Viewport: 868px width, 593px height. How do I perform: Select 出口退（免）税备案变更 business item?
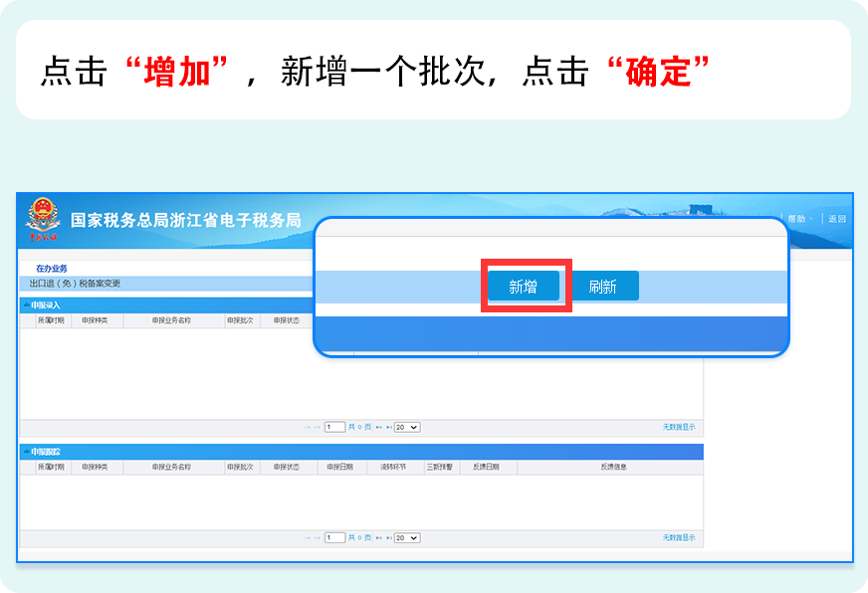tap(76, 284)
